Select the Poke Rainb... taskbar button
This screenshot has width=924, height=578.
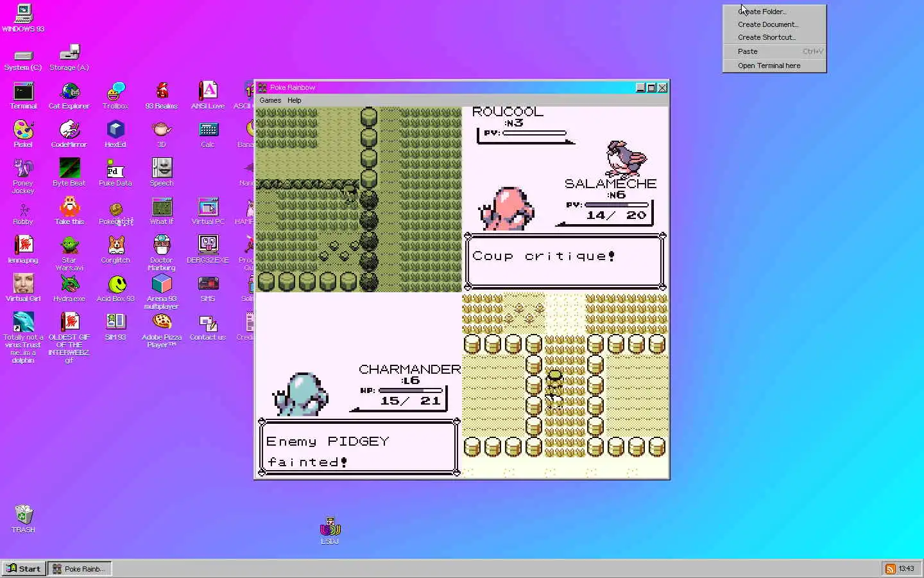point(80,569)
